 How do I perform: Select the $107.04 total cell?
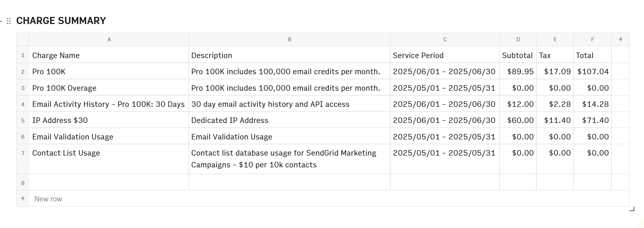pyautogui.click(x=592, y=71)
